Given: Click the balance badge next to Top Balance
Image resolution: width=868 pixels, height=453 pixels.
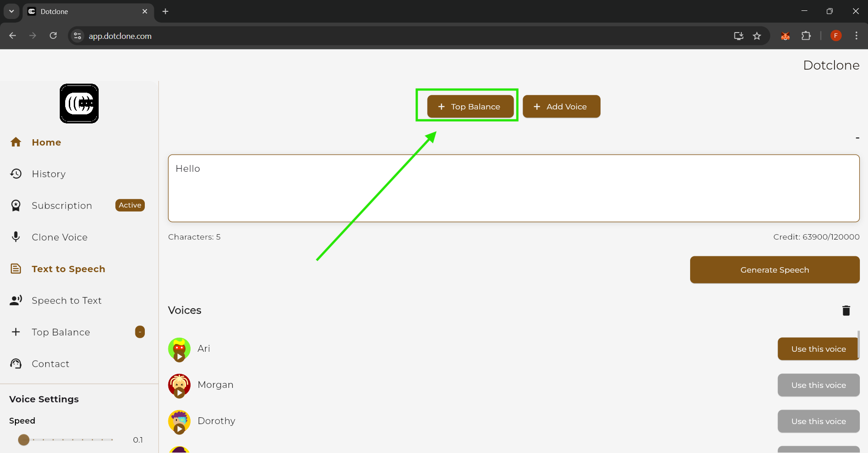Looking at the screenshot, I should (x=140, y=332).
